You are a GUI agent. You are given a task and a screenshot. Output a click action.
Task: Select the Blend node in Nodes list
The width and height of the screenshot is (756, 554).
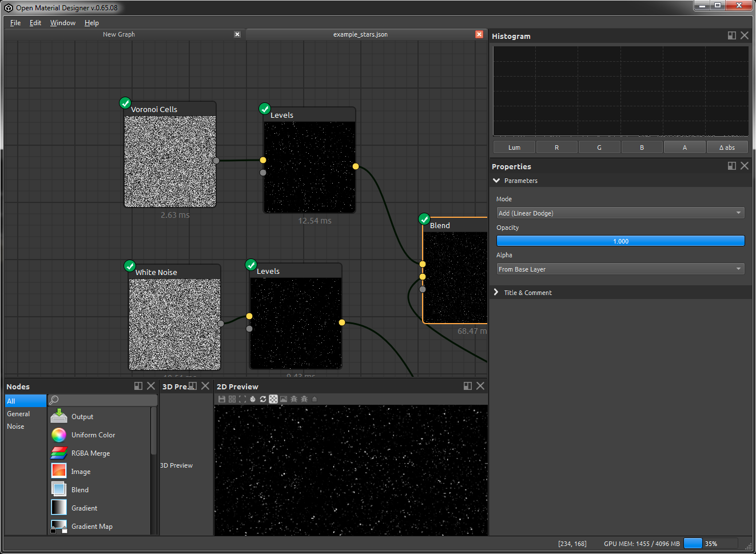pyautogui.click(x=99, y=490)
